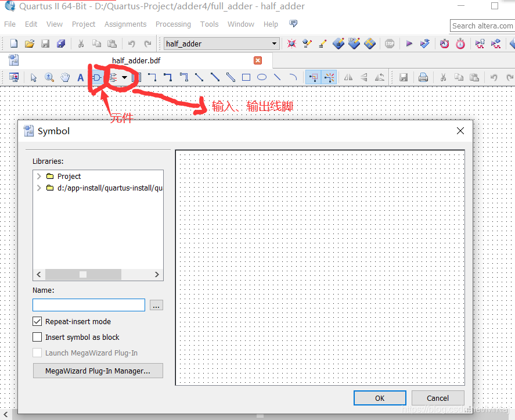Click the Stop Processing icon
Viewport: 515px width, 420px height.
[x=390, y=44]
